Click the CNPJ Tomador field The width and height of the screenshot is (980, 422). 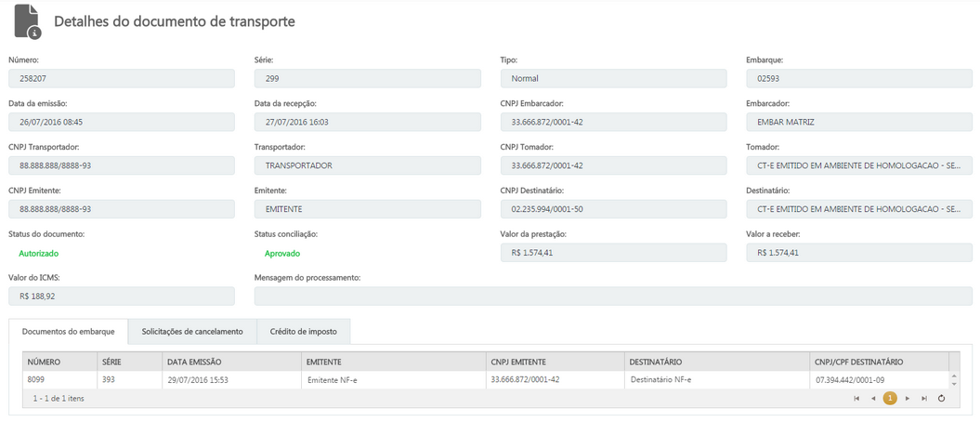614,165
